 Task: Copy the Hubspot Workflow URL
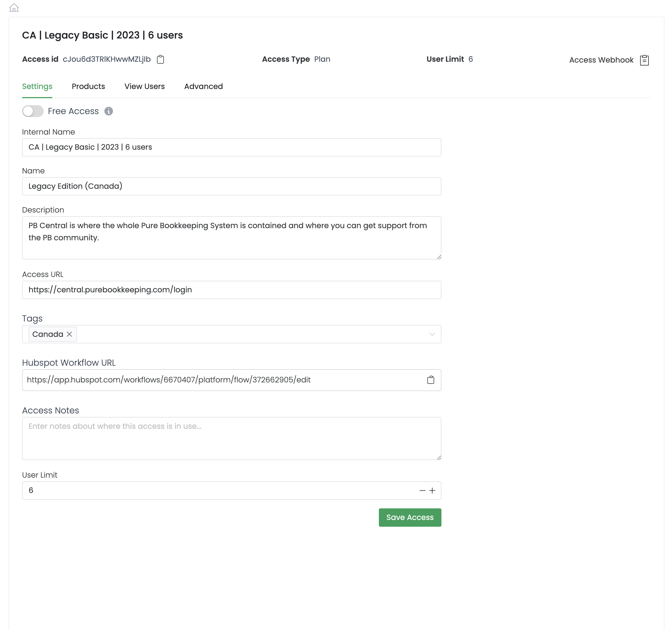click(430, 380)
